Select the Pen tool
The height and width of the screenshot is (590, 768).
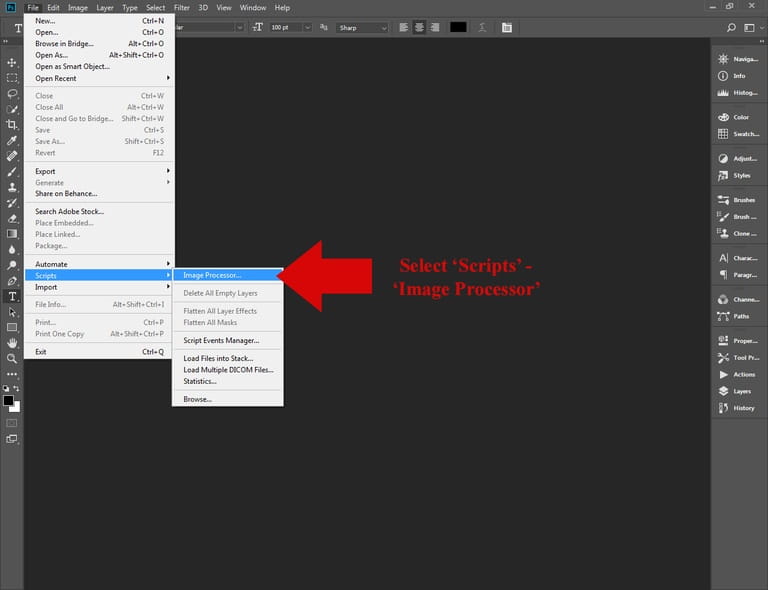tap(12, 281)
